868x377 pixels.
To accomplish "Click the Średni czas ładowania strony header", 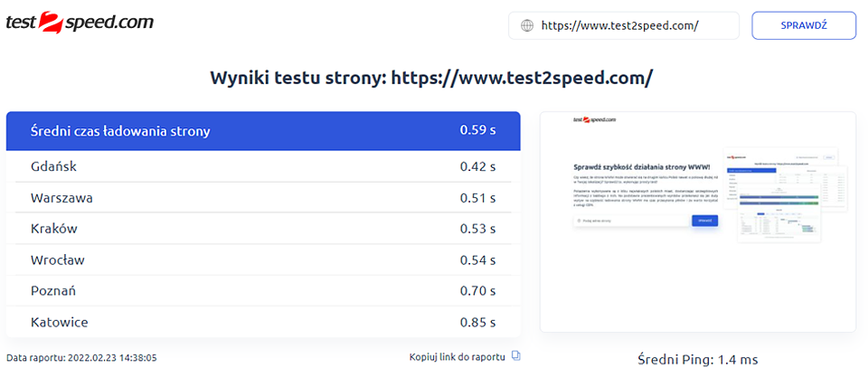I will coord(120,131).
